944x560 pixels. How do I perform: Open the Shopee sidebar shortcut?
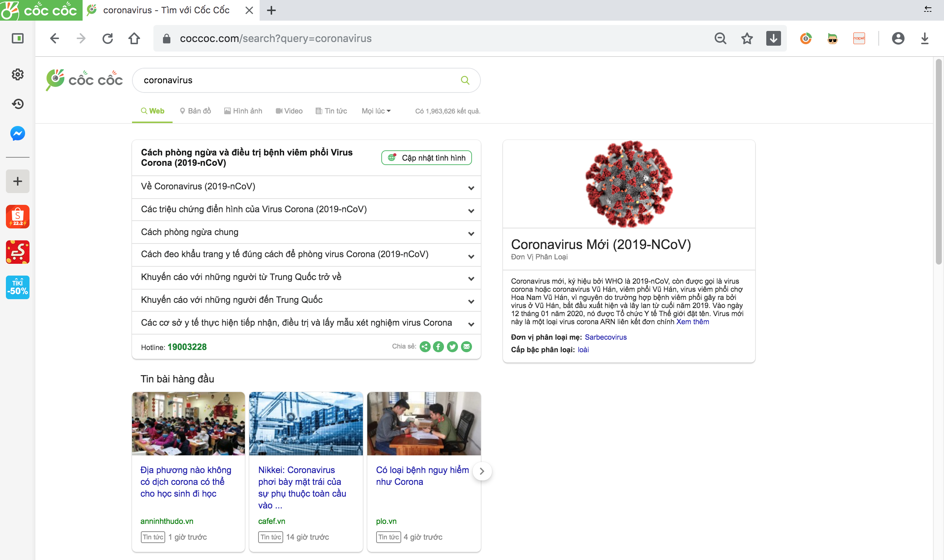tap(17, 217)
